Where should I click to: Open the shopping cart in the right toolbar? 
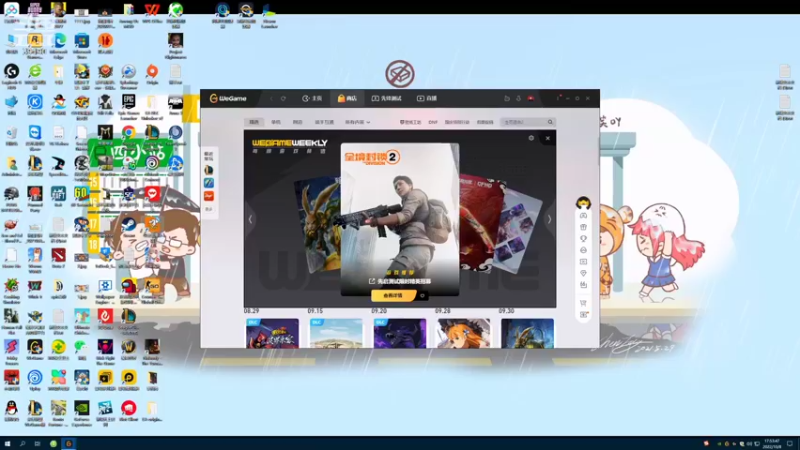(x=583, y=303)
